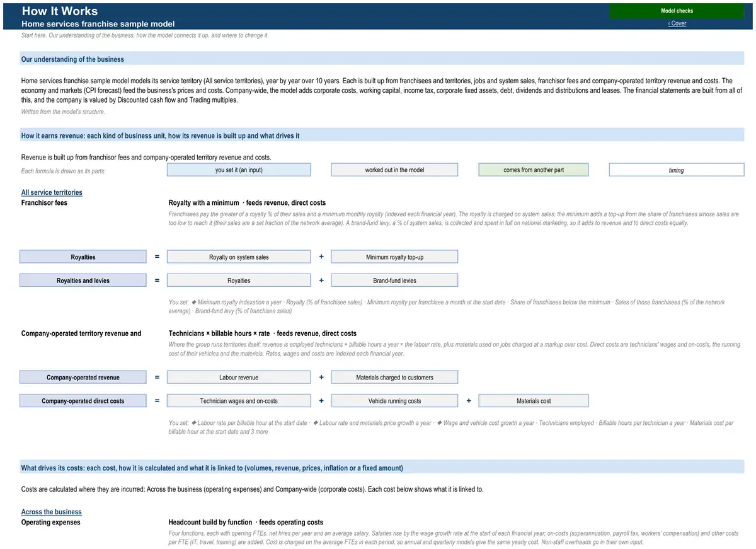Click the Materials cost box
This screenshot has height=549, width=756.
coord(534,400)
